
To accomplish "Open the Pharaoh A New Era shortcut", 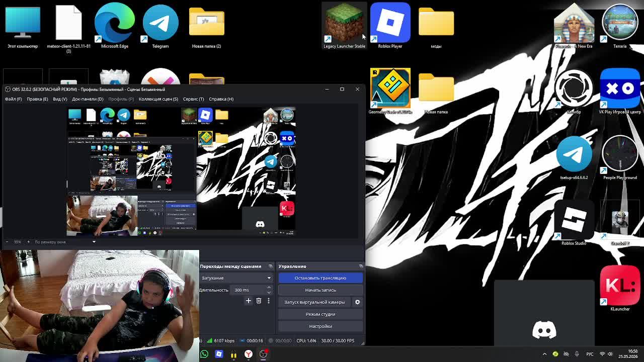I will pos(574,26).
